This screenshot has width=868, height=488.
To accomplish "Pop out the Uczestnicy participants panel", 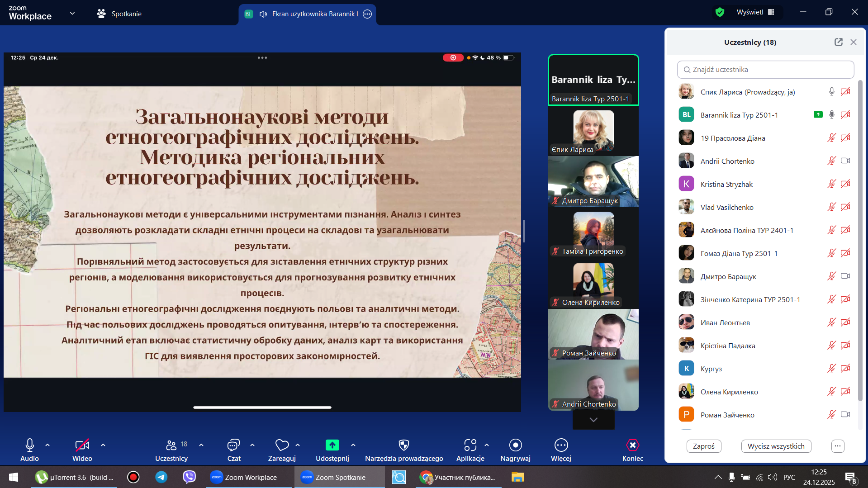I will pos(838,42).
